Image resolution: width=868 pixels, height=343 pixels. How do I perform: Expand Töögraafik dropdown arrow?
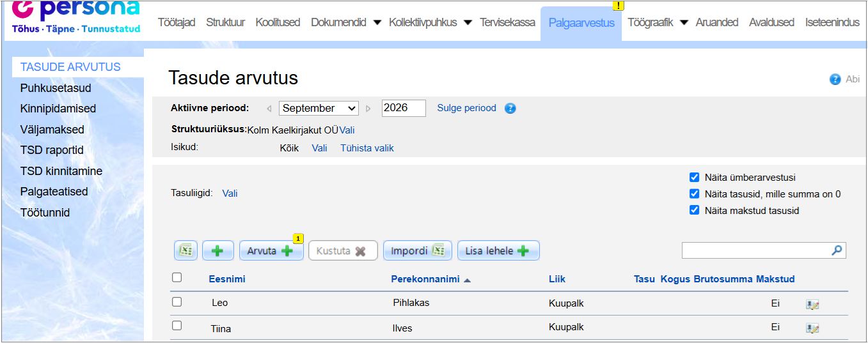684,23
